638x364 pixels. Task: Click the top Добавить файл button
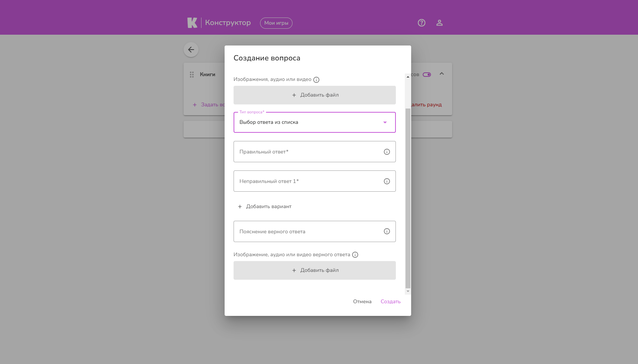pos(315,95)
